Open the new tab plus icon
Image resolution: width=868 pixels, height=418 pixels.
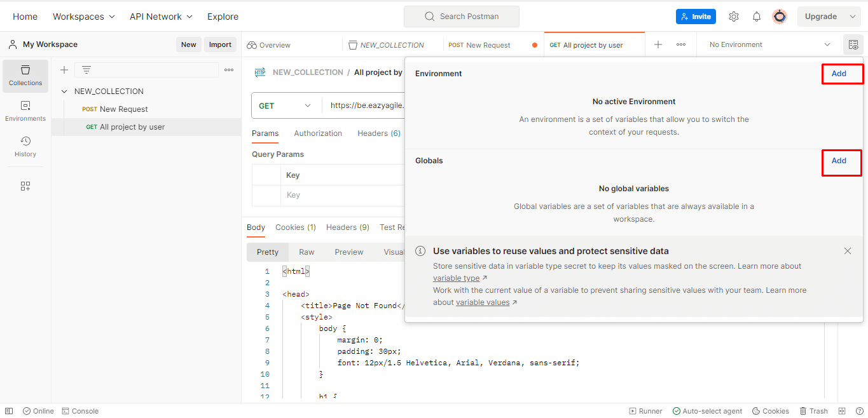[658, 44]
